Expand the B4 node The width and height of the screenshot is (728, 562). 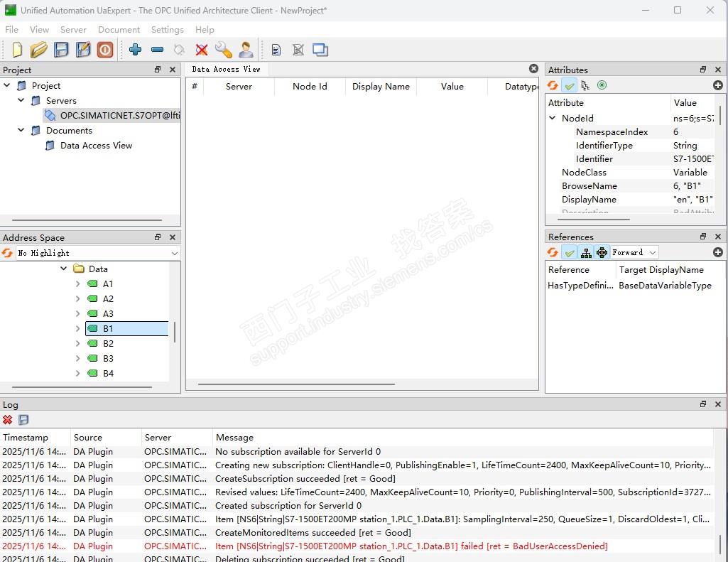click(77, 373)
